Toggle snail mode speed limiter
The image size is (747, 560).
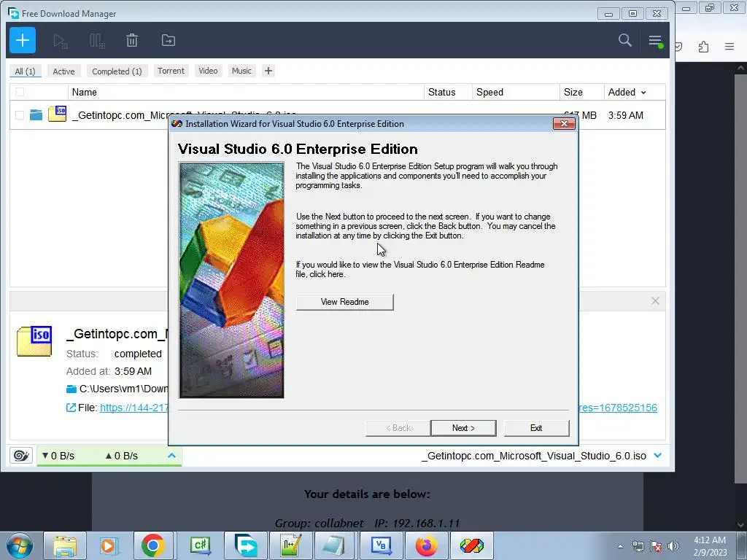point(21,456)
